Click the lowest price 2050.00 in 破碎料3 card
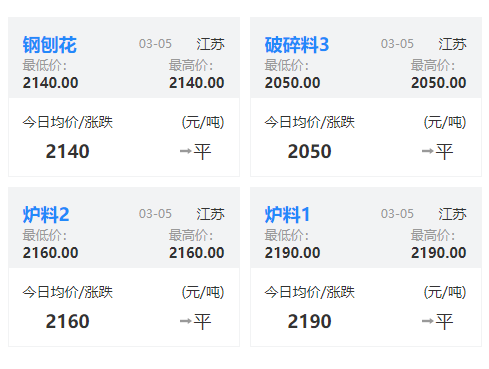489x369 pixels. [292, 83]
